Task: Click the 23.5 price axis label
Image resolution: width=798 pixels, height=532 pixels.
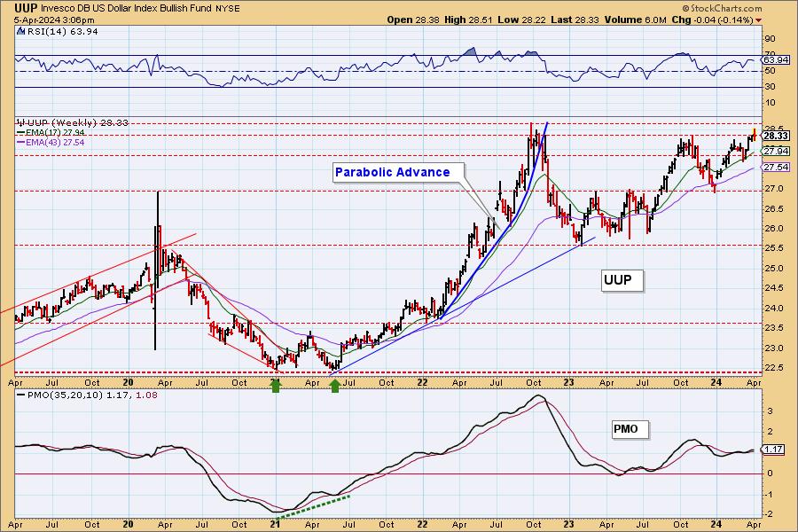Action: [773, 328]
